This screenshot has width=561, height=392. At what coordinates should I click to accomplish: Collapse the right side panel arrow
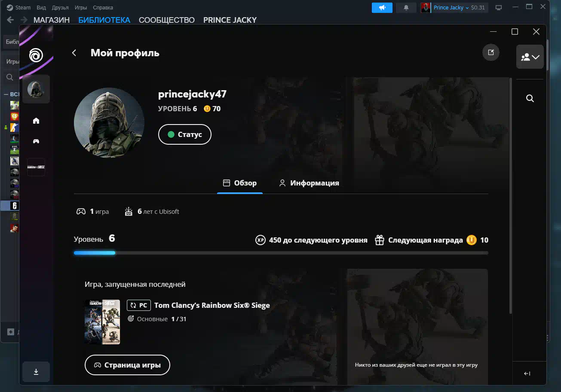(527, 374)
